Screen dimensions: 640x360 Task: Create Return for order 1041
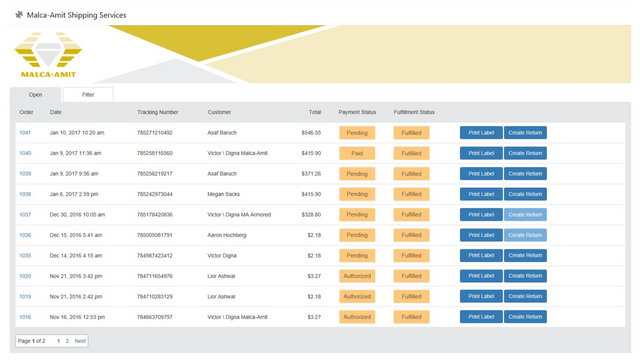[525, 133]
